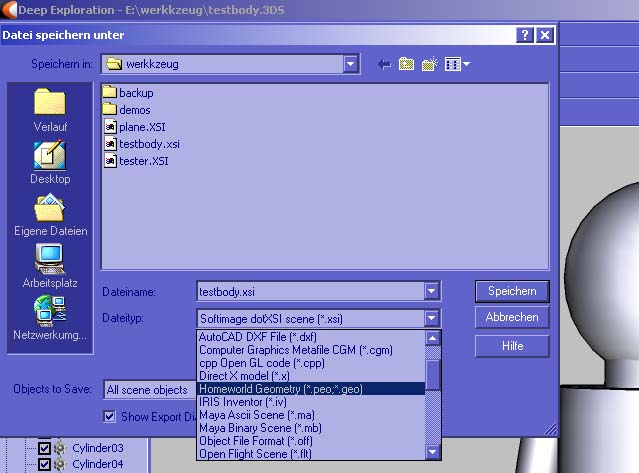Open the Desktop places icon
Screen dimensions: 639x473
coord(50,158)
